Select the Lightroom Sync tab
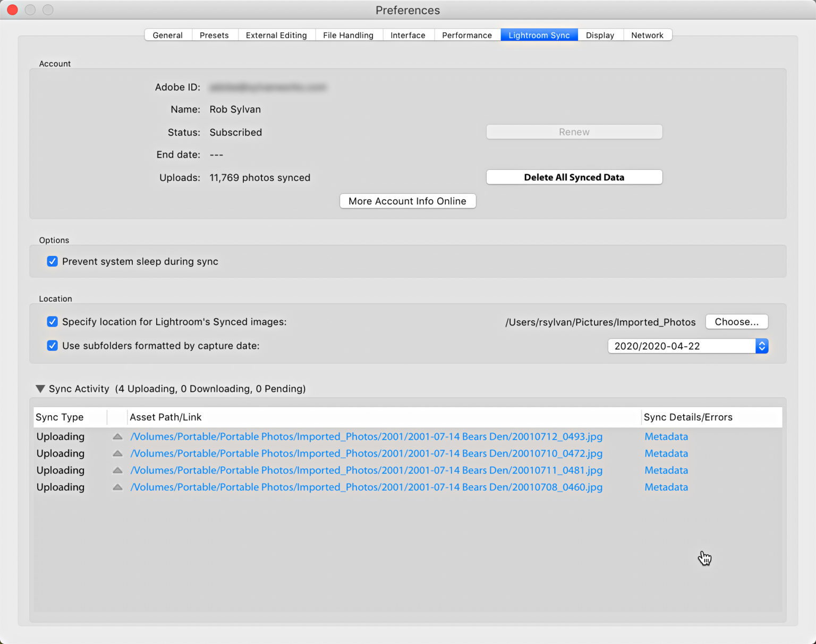Image resolution: width=816 pixels, height=644 pixels. (539, 35)
